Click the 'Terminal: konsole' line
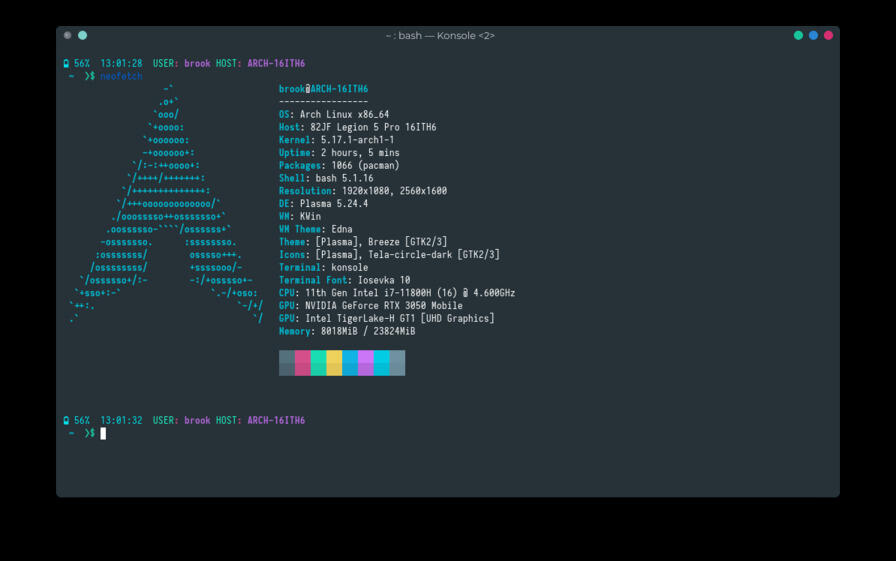This screenshot has width=896, height=561. pos(323,267)
